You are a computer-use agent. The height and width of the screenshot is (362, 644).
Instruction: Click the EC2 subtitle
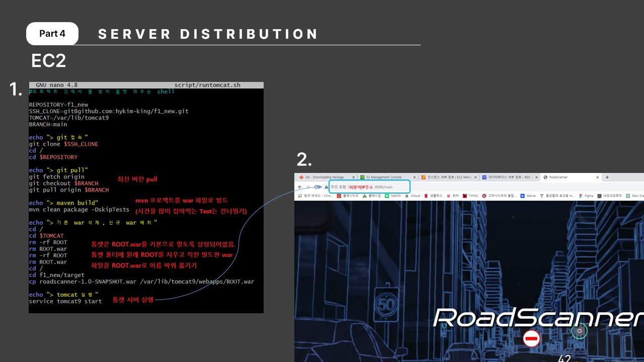pos(49,61)
